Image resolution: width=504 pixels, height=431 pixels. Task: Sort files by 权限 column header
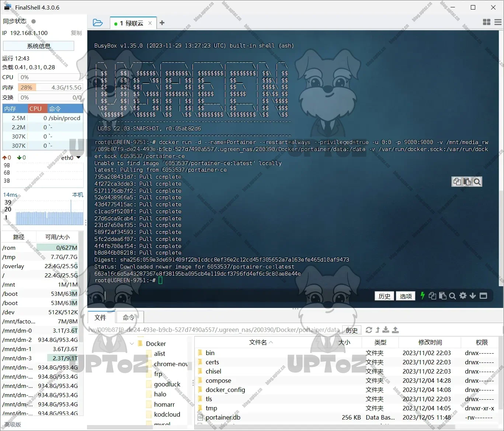coord(482,342)
